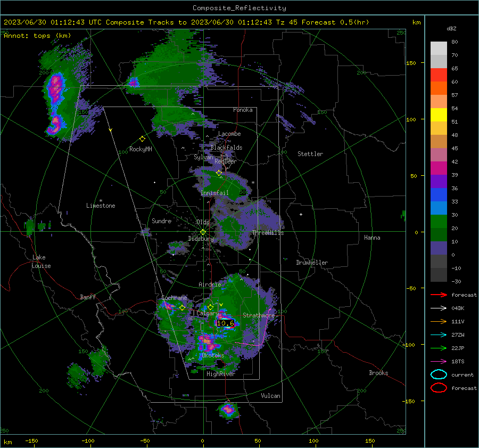Click the magenta 18TS arrow legend icon
Viewport: 479px width, 448px height.
[439, 362]
